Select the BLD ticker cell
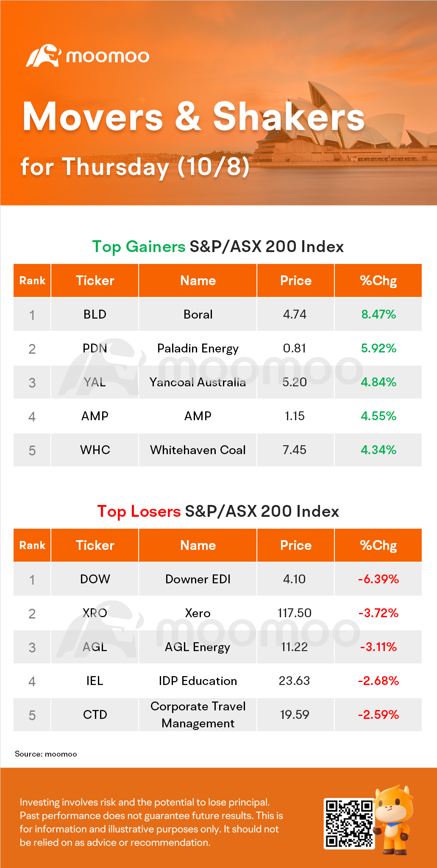 point(95,314)
